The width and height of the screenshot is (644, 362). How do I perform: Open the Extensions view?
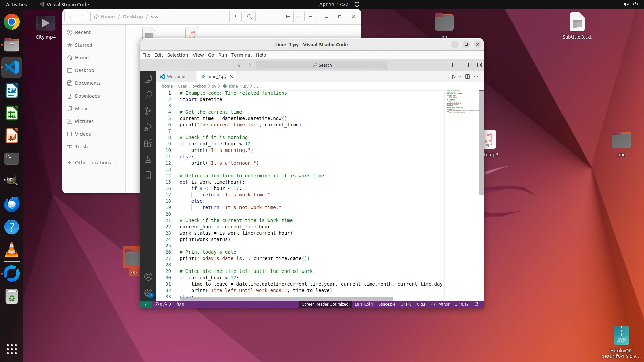point(148,143)
